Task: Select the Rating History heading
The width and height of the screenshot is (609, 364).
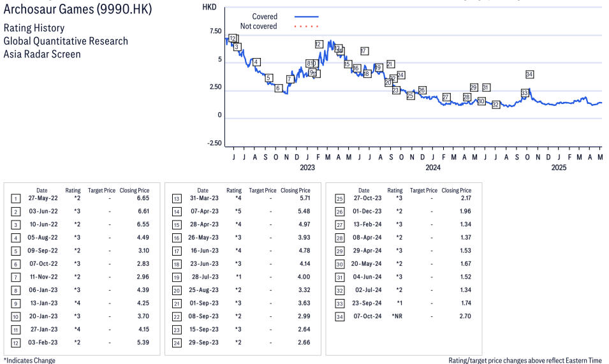Action: click(34, 28)
